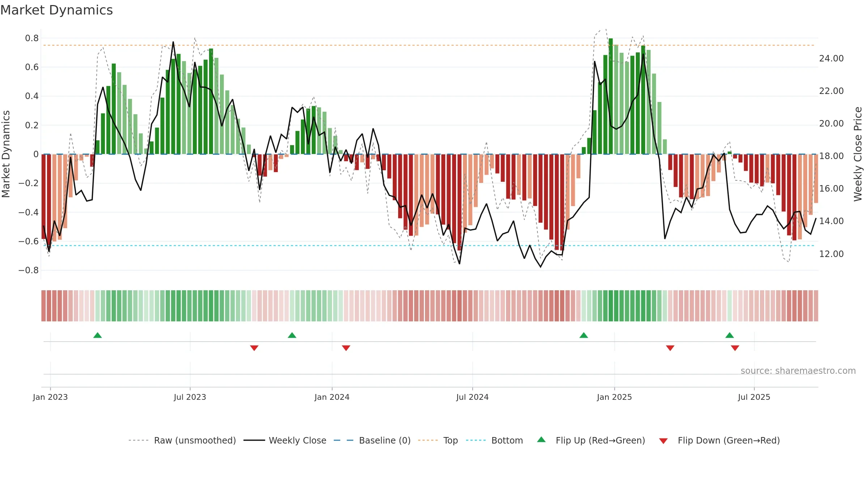Toggle the Raw (unsmoothed) legend entry

point(182,440)
